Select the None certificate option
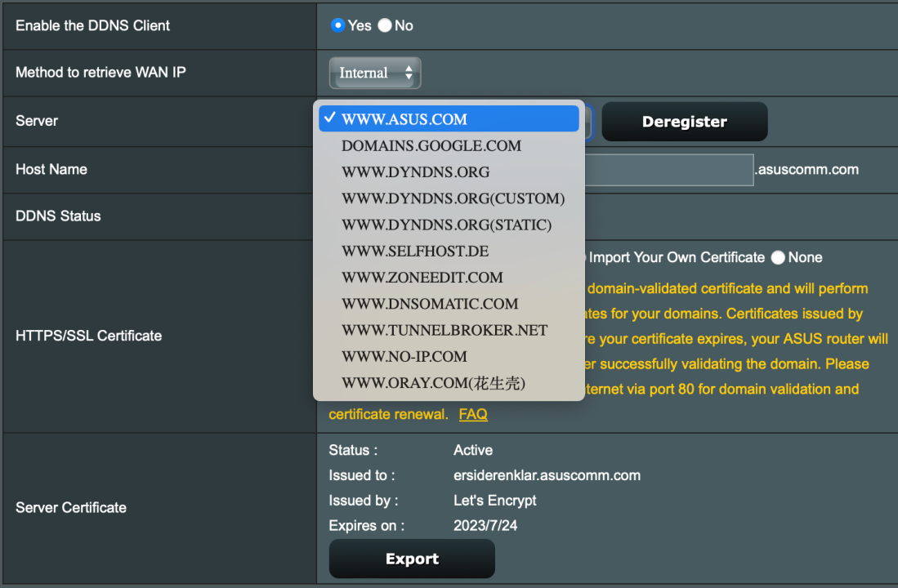Viewport: 898px width, 588px height. (778, 257)
